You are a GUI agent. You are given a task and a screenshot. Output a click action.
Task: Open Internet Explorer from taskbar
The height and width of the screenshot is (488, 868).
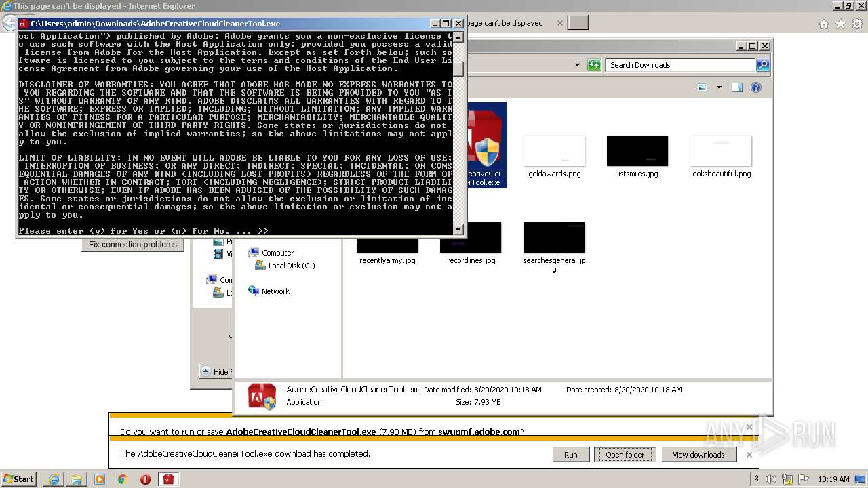(x=54, y=479)
